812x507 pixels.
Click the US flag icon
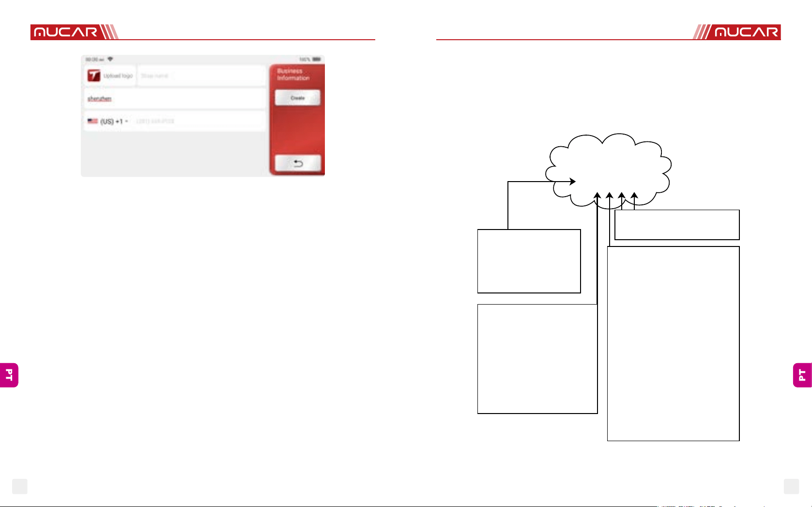coord(92,121)
